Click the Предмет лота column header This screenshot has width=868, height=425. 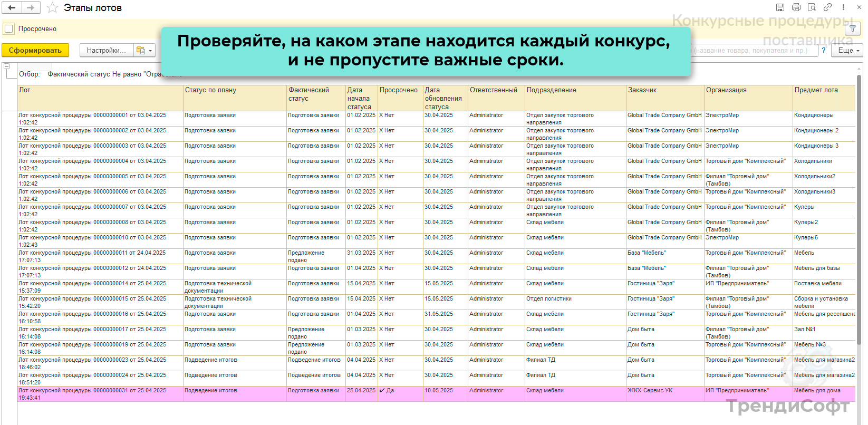[824, 98]
